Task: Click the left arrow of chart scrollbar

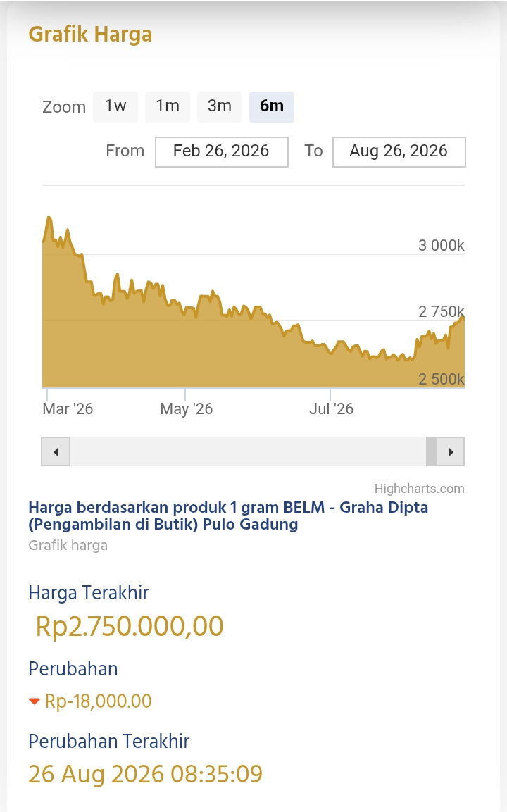Action: click(56, 451)
